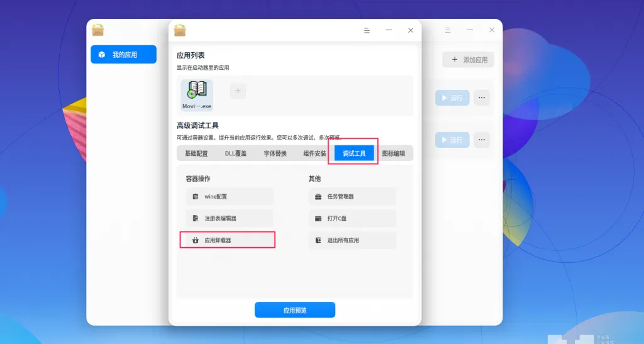
Task: Switch to the 图标编辑 tab
Action: [x=394, y=153]
